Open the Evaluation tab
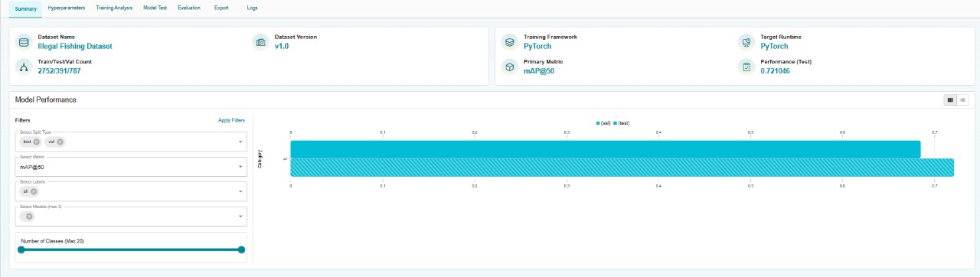The height and width of the screenshot is (277, 980). coord(188,8)
